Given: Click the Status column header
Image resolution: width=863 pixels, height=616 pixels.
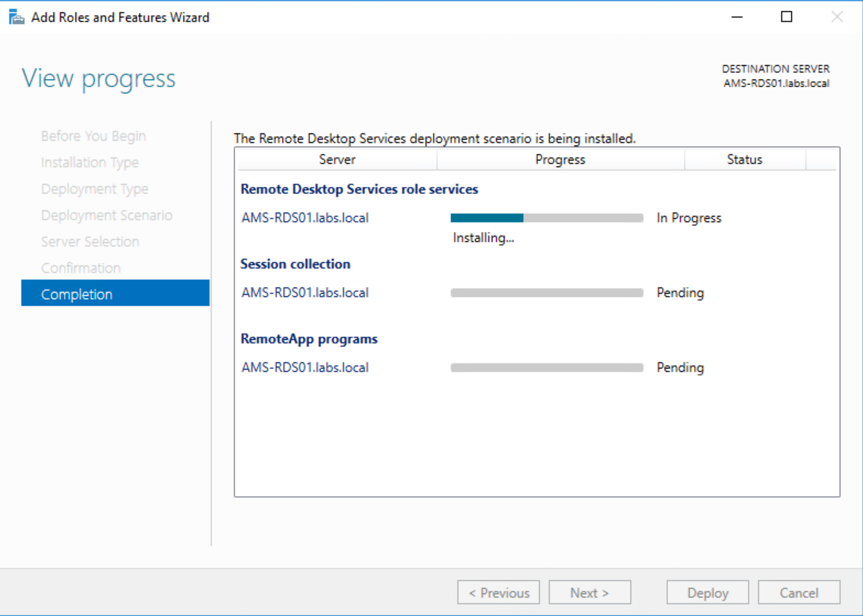Looking at the screenshot, I should tap(744, 159).
